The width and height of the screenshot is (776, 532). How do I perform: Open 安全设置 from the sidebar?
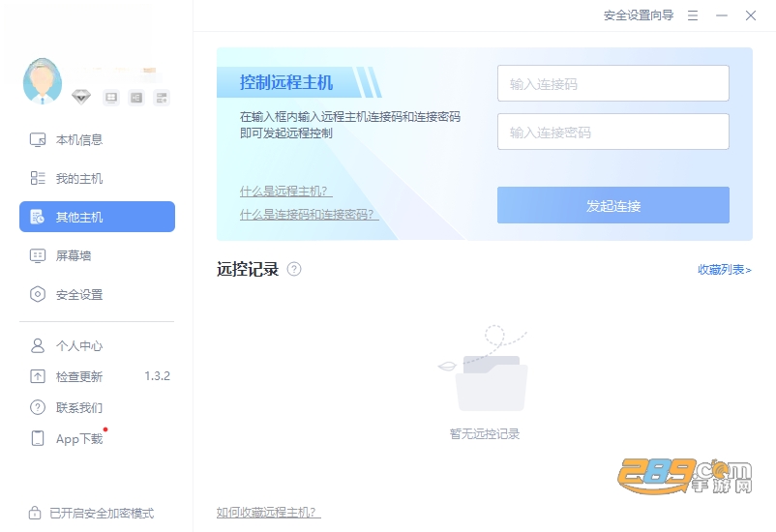tap(97, 294)
